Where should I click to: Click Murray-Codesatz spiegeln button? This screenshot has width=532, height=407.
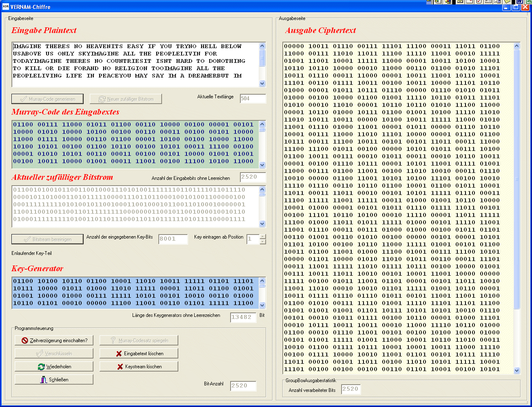(x=139, y=341)
